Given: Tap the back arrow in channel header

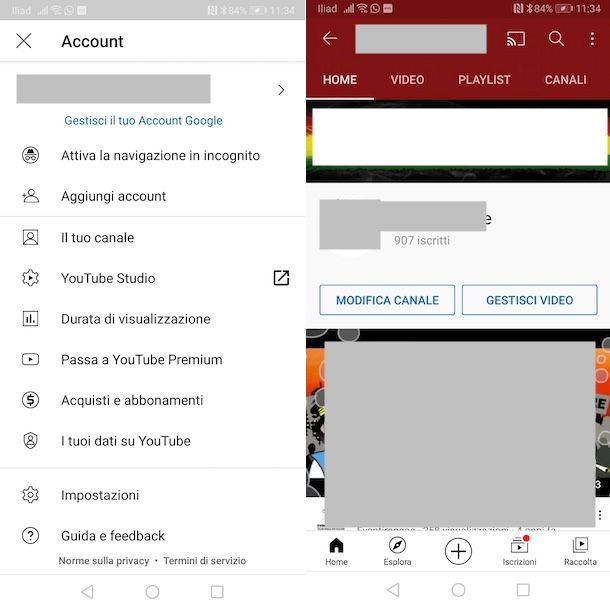Looking at the screenshot, I should click(330, 39).
